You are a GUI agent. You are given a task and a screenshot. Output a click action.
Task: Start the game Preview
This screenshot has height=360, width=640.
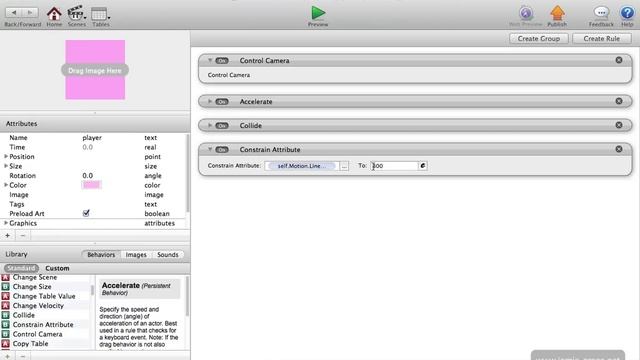point(318,16)
